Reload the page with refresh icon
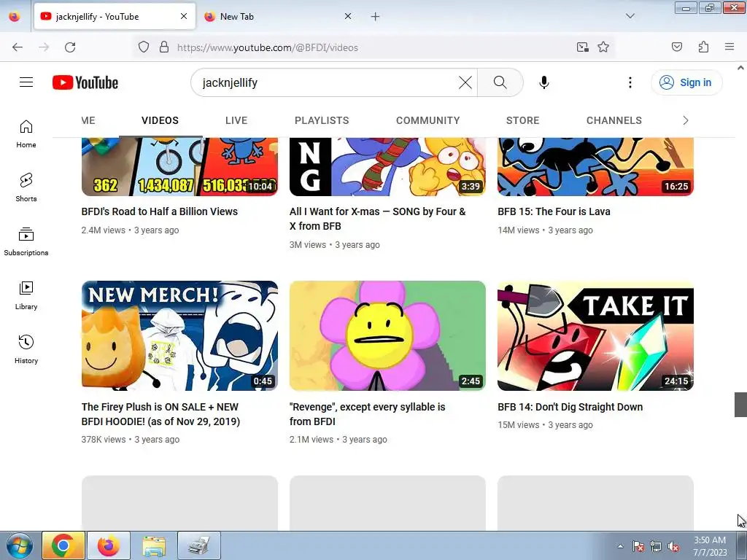747x560 pixels. tap(70, 47)
